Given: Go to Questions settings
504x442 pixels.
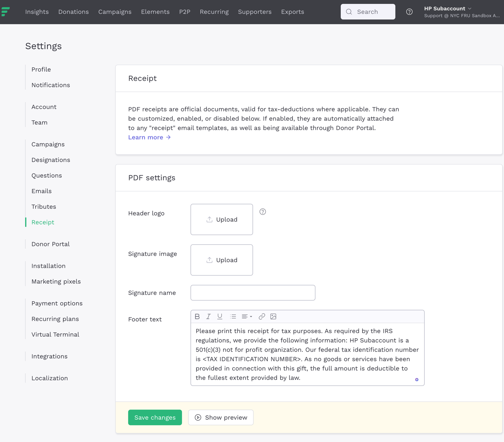Looking at the screenshot, I should click(47, 175).
